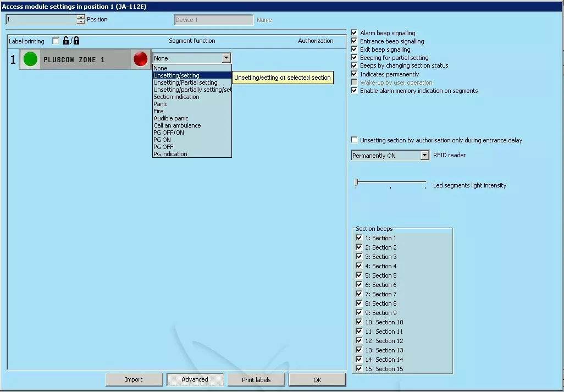Decrease Position with the down stepper arrow
Screen dimensions: 564x392
[81, 21]
